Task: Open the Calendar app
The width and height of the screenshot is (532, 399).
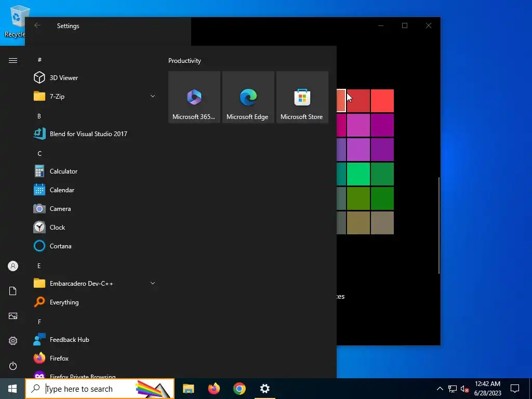Action: click(x=95, y=190)
